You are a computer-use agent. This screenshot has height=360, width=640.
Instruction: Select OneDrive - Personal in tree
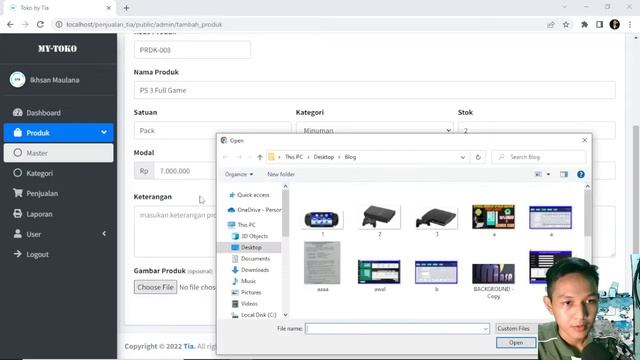click(254, 210)
